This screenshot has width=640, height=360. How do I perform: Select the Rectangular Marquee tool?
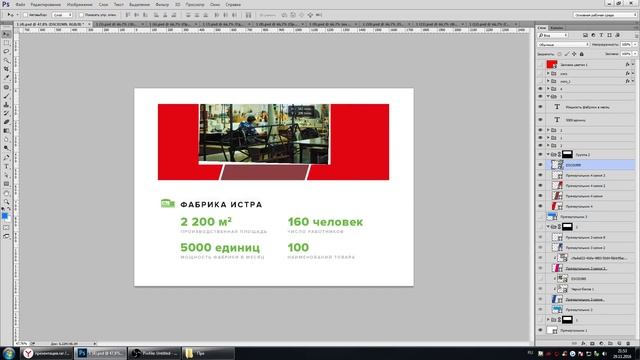pyautogui.click(x=6, y=43)
